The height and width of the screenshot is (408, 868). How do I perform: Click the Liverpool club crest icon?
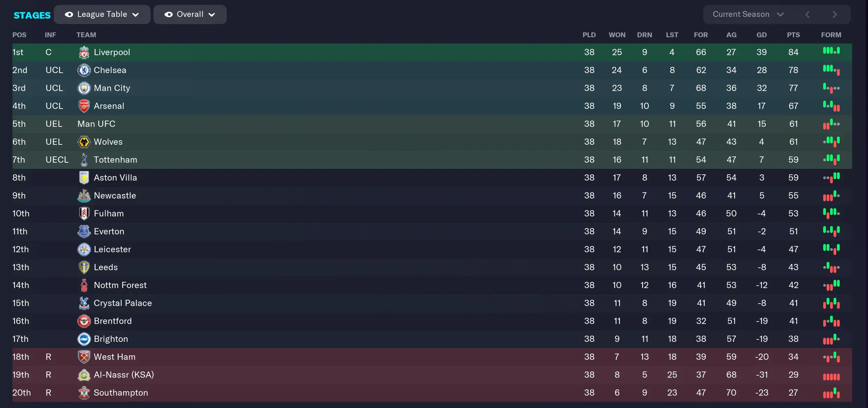pos(84,52)
